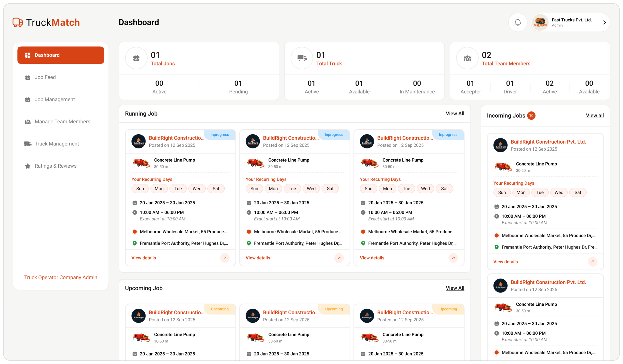The image size is (623, 364).
Task: Select Tue chip on first running job
Action: (x=178, y=189)
